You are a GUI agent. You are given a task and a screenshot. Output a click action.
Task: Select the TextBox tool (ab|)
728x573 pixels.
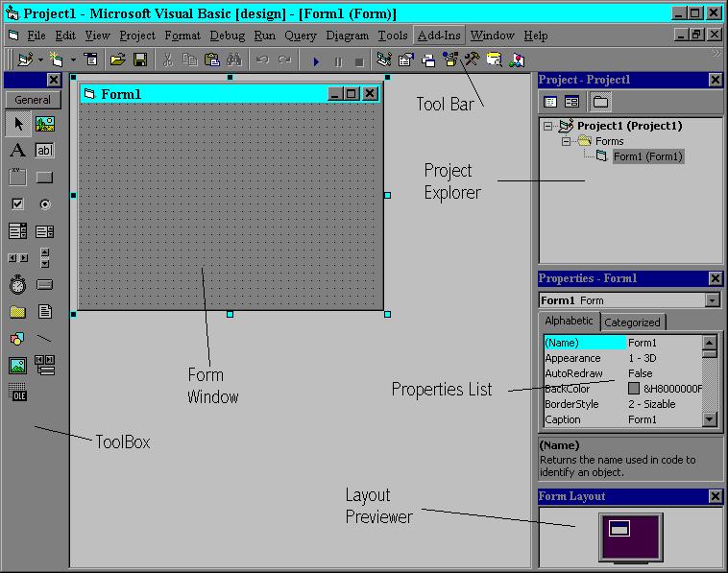pos(45,151)
